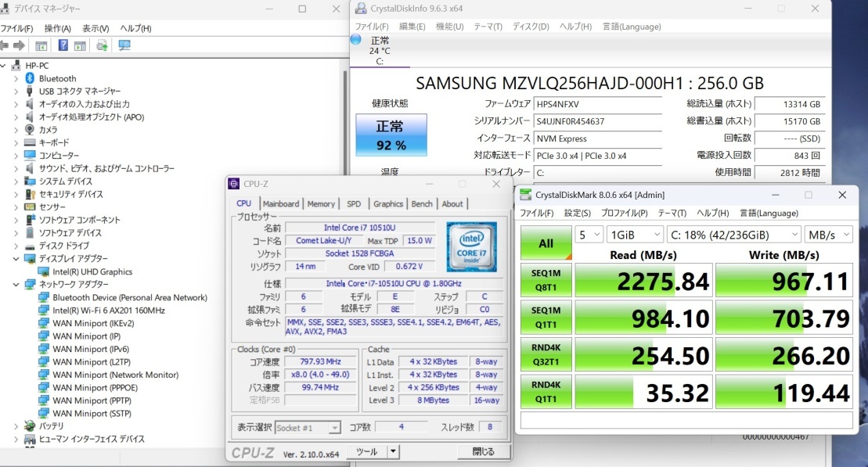Toggle the action pane icon beside the help icon
Viewport: 868px width, 467px height.
[81, 45]
